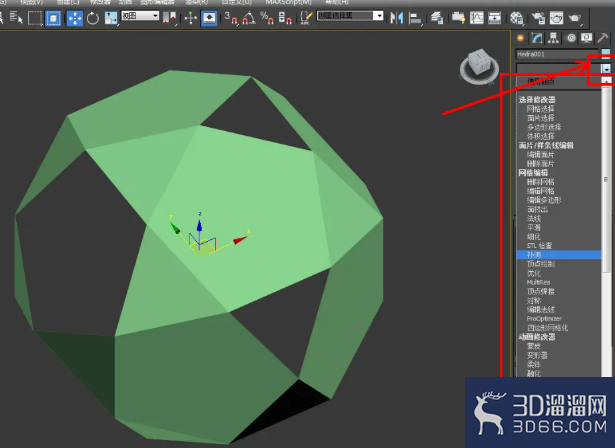
Task: Open Edit Named Selection Sets
Action: [x=306, y=18]
